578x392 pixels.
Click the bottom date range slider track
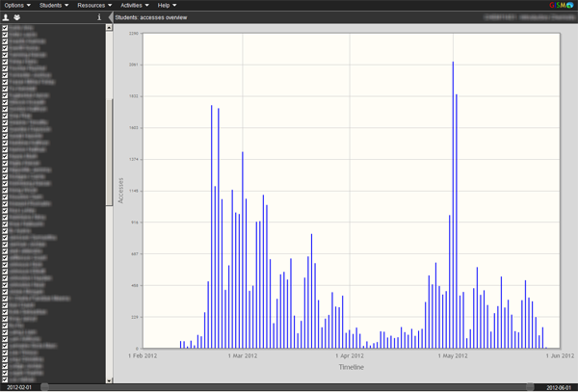[289, 387]
